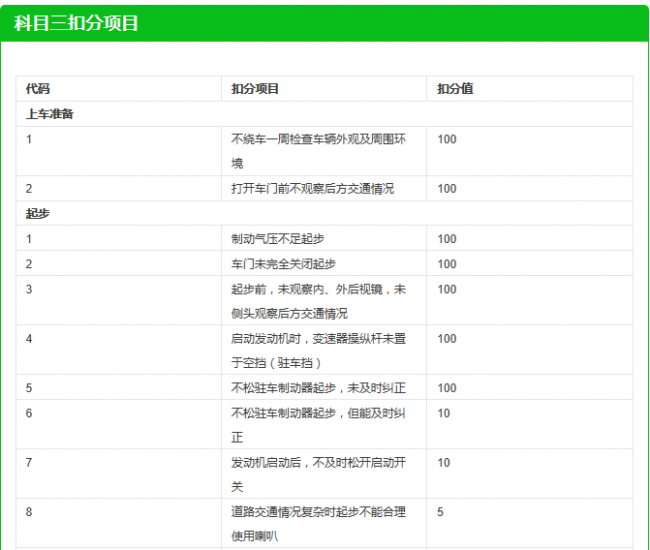The width and height of the screenshot is (650, 550).
Task: Select the 车门未完全关闭起步 row text
Action: [x=283, y=264]
